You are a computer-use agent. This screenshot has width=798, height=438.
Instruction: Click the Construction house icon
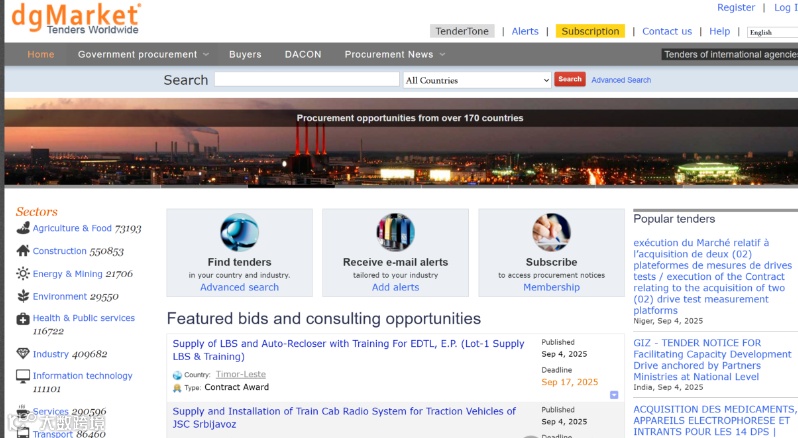pyautogui.click(x=23, y=250)
